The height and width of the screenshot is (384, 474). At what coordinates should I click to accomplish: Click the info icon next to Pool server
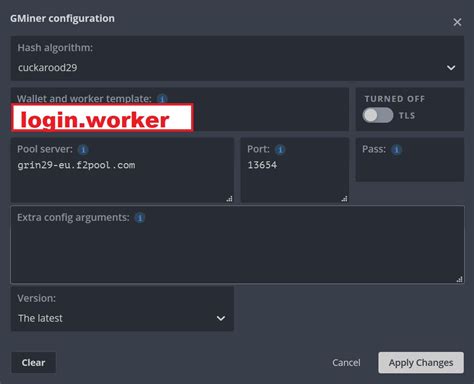83,149
